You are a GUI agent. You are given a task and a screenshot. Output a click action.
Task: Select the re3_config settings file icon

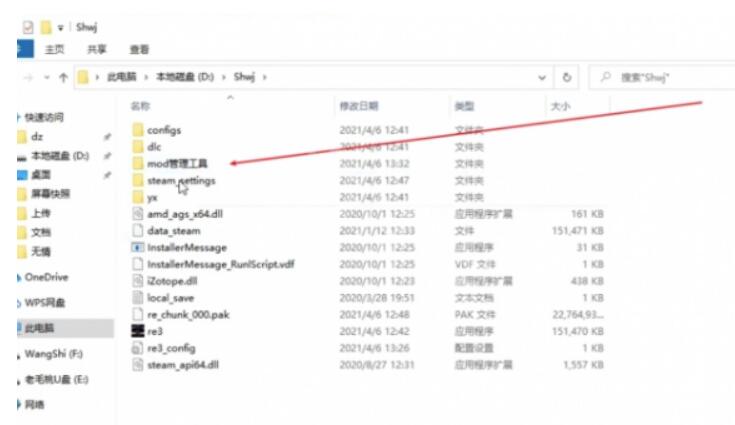(137, 348)
